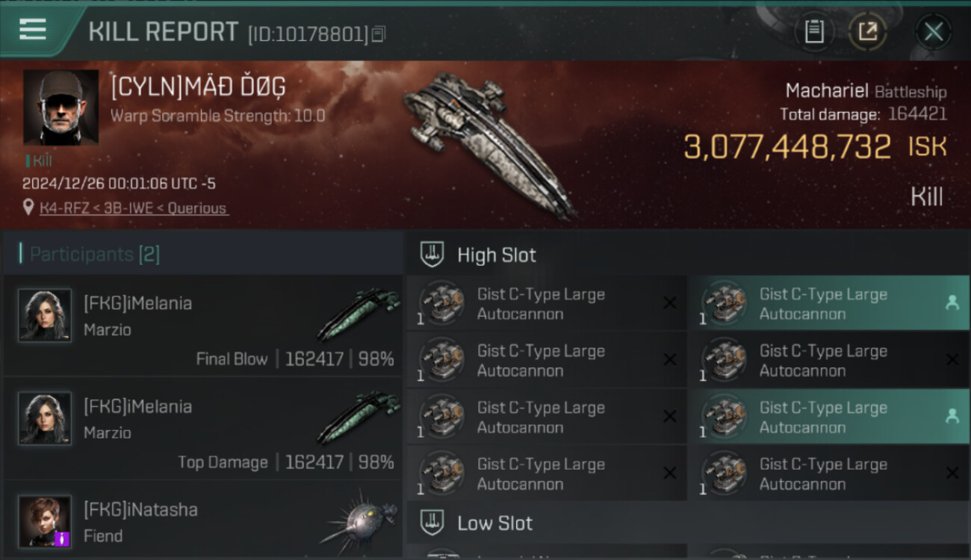Click the Fiend ship icon
971x560 pixels.
pos(359,521)
